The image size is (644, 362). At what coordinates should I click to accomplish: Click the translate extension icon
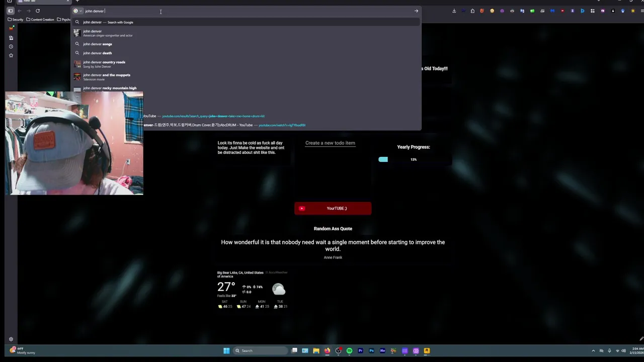click(522, 11)
